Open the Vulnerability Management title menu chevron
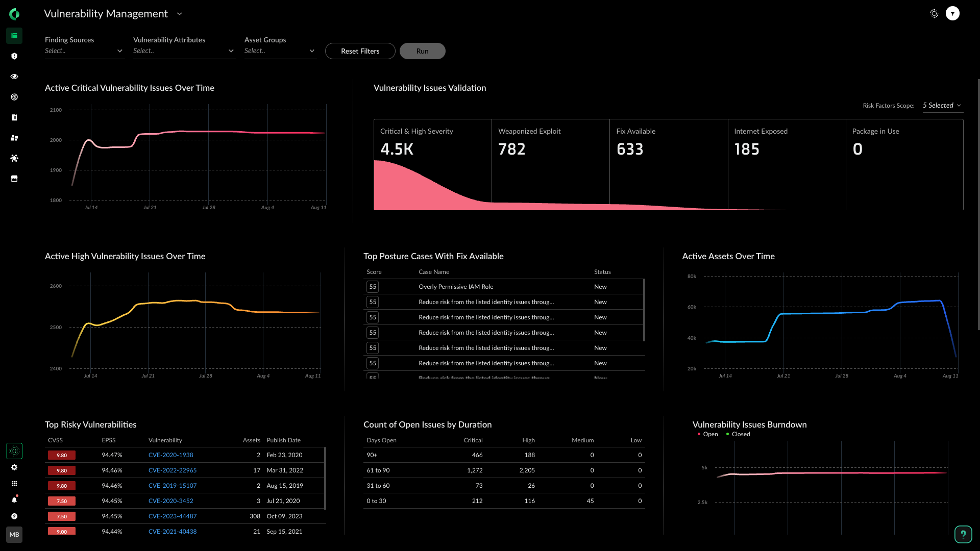 pos(179,14)
